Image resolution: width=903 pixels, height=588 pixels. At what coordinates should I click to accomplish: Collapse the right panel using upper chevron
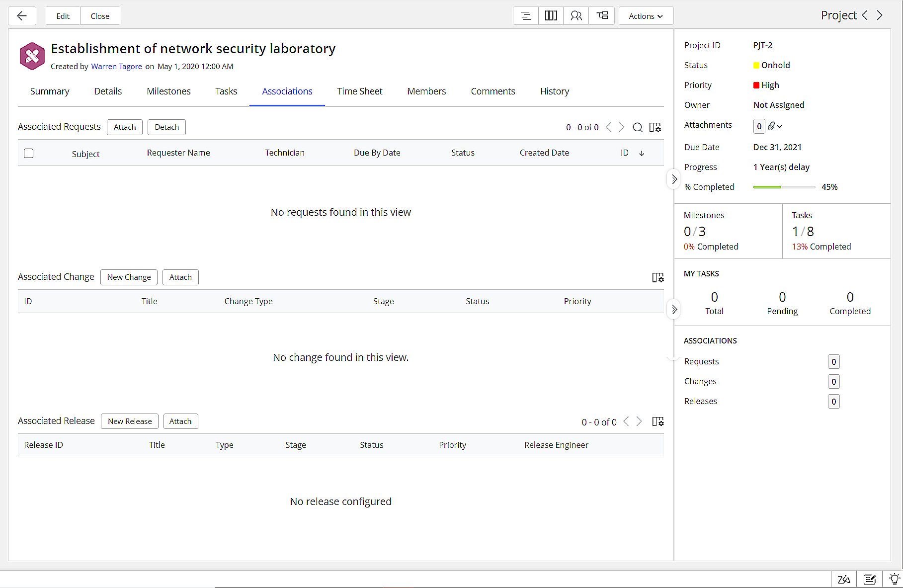pyautogui.click(x=674, y=179)
